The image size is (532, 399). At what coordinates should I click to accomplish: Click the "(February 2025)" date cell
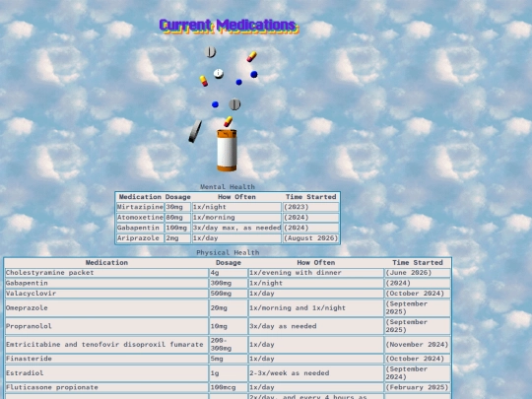tap(418, 387)
